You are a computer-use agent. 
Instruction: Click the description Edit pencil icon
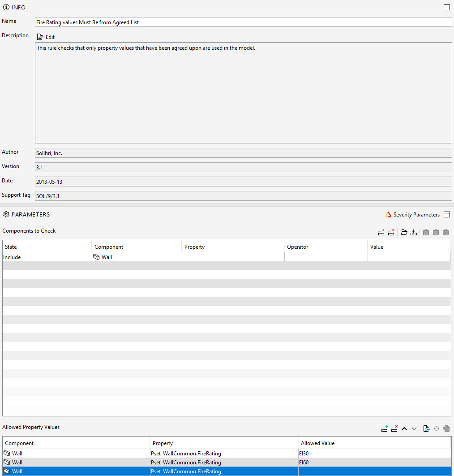pyautogui.click(x=40, y=37)
